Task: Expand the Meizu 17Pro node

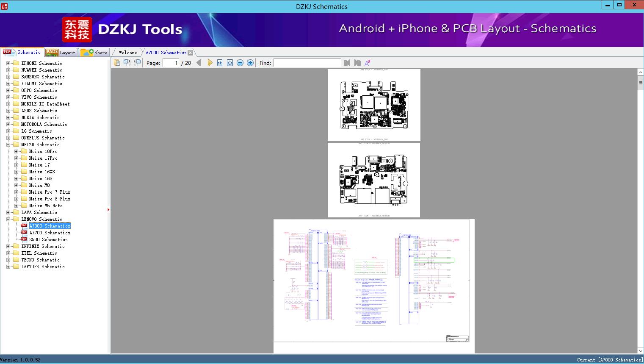Action: tap(16, 158)
